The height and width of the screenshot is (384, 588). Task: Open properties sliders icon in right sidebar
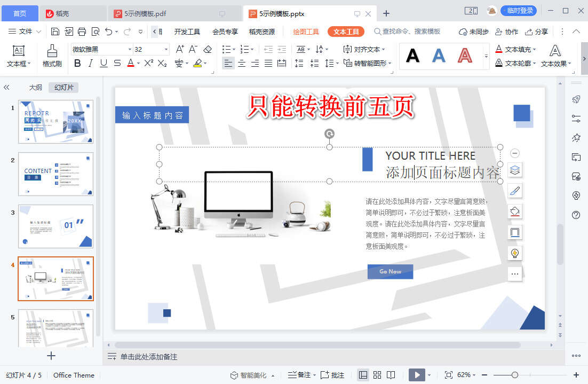point(576,119)
